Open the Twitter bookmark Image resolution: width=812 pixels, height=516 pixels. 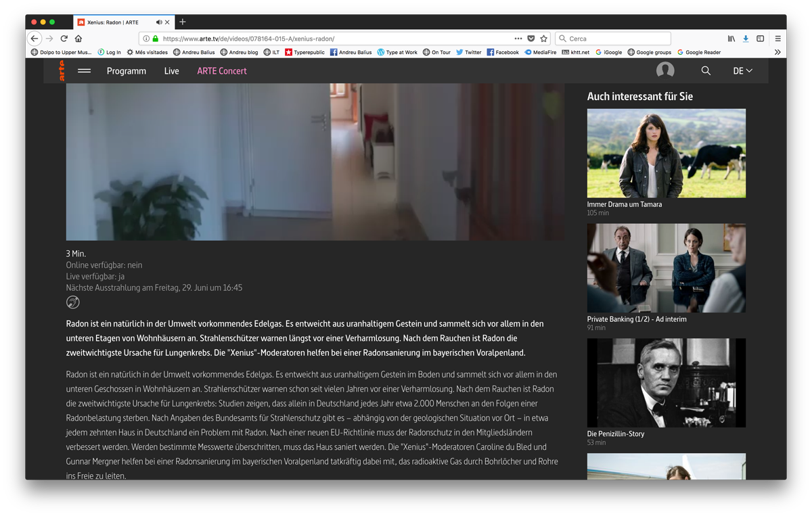[x=469, y=52]
